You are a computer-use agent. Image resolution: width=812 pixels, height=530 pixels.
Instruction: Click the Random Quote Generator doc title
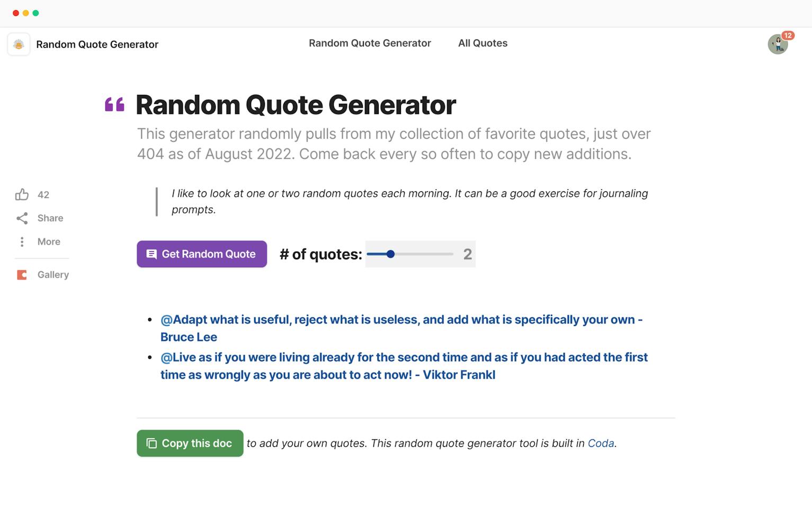(x=97, y=45)
